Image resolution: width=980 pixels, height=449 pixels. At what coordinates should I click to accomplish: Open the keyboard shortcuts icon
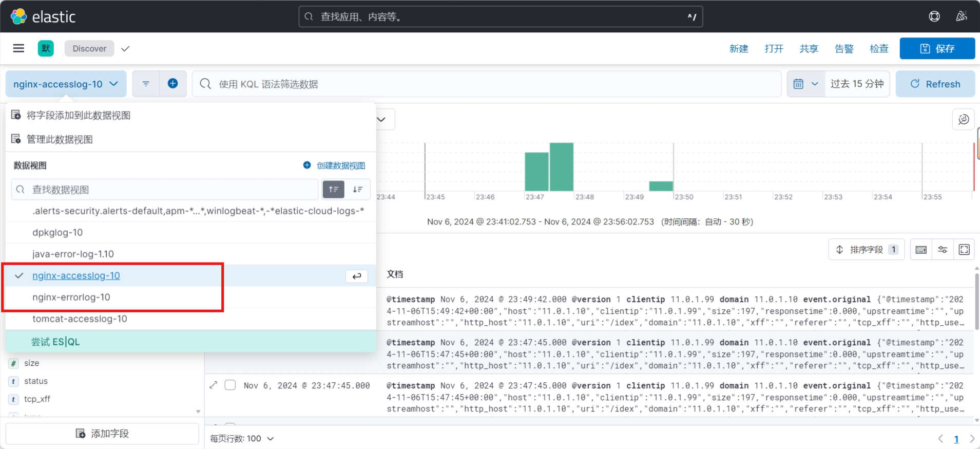click(921, 250)
